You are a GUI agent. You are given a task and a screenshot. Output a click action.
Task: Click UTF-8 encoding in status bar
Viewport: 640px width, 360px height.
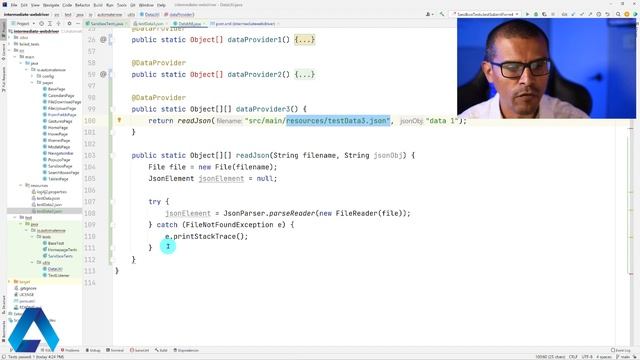587,357
